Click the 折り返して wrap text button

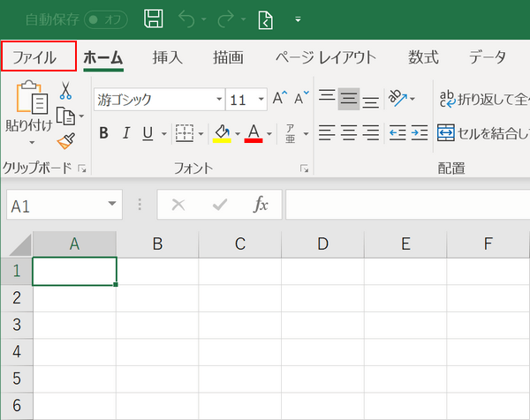point(484,99)
